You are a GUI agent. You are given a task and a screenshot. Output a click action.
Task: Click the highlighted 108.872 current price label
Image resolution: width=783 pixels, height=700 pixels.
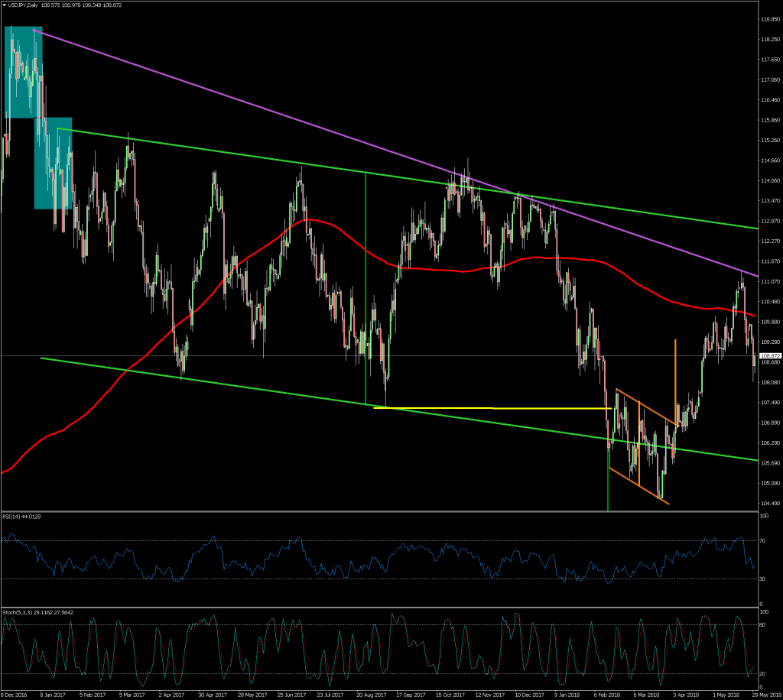pyautogui.click(x=768, y=356)
